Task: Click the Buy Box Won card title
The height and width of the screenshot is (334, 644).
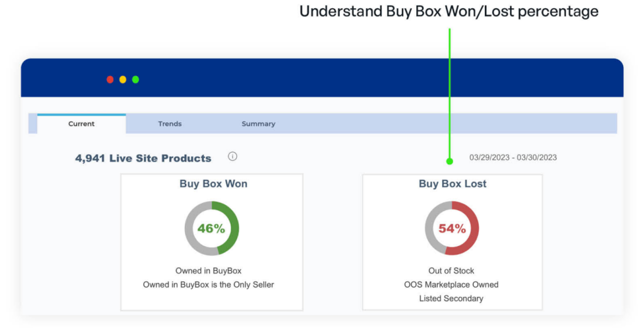Action: [213, 184]
